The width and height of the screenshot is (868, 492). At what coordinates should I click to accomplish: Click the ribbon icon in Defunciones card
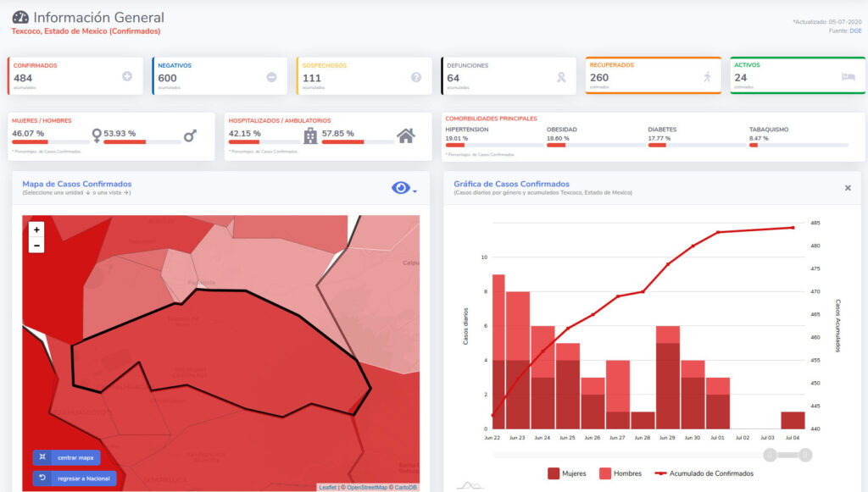pyautogui.click(x=560, y=77)
